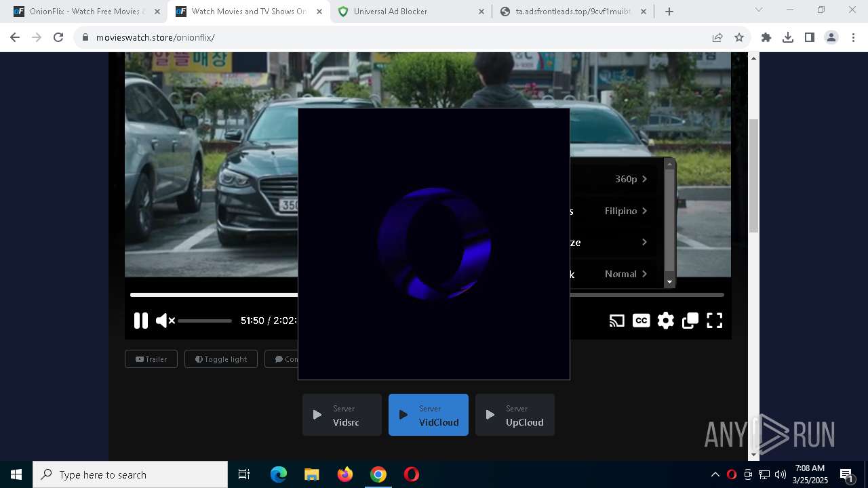Share this page icon
Image resolution: width=868 pixels, height=488 pixels.
click(717, 37)
